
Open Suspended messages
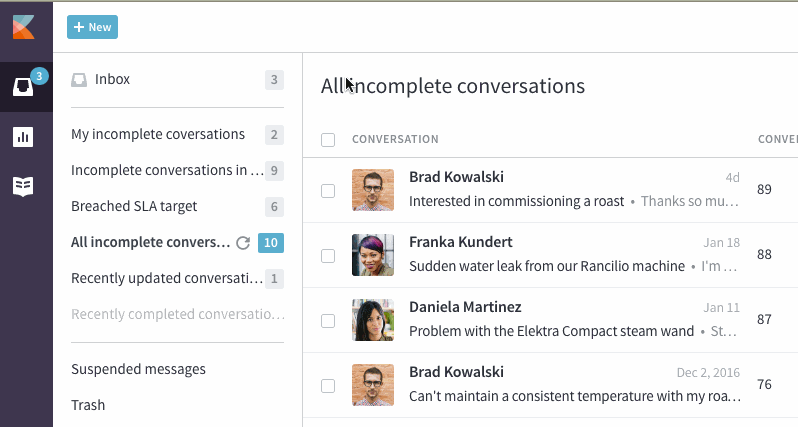coord(138,369)
